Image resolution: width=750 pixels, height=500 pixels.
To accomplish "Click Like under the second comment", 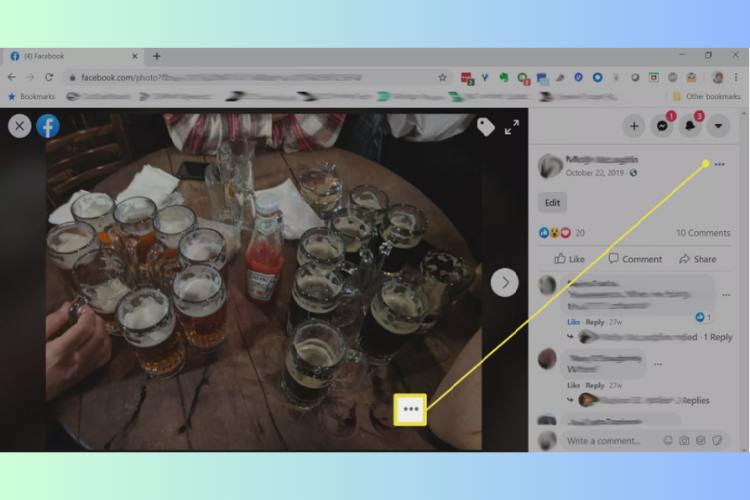I will (x=573, y=385).
